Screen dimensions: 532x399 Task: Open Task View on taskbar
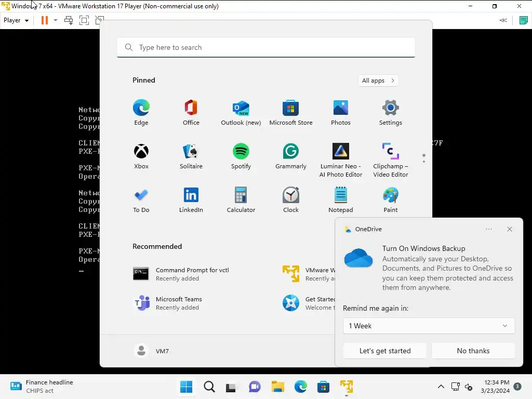[231, 387]
